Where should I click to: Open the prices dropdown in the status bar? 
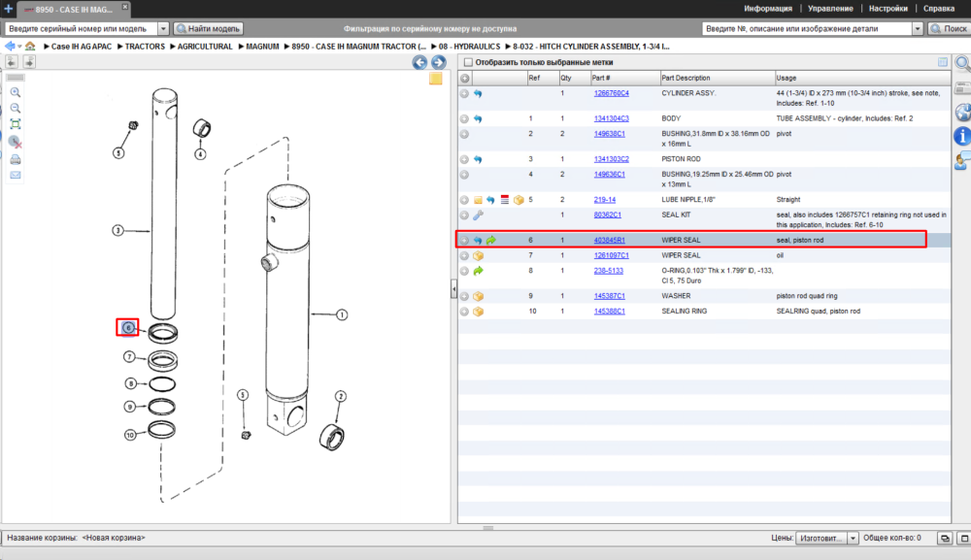click(853, 539)
